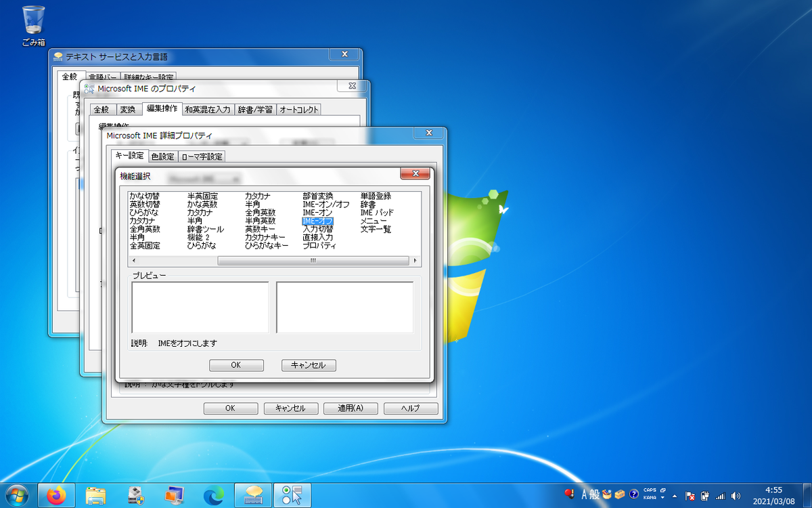Click キャンセル in Microsoft IME 詳細プロパティ window
This screenshot has height=508, width=812.
(x=290, y=408)
